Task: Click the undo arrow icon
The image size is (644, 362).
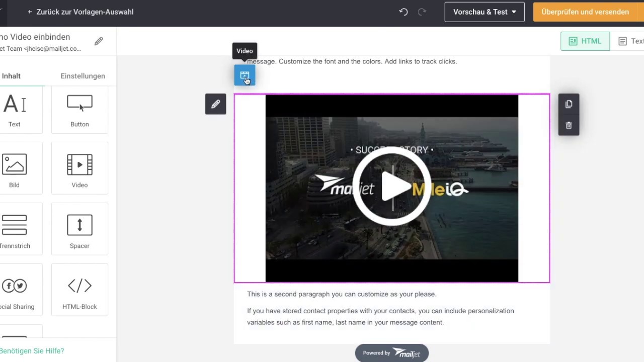Action: click(x=404, y=12)
